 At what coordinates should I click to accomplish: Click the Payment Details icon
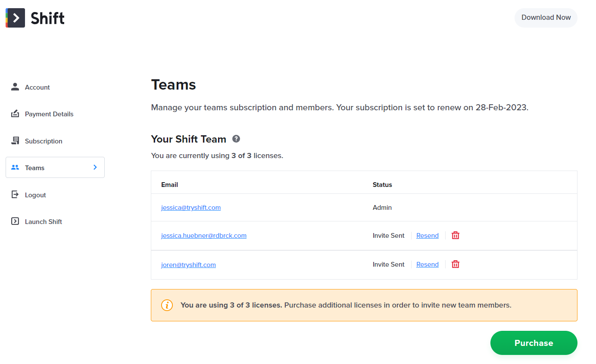15,114
